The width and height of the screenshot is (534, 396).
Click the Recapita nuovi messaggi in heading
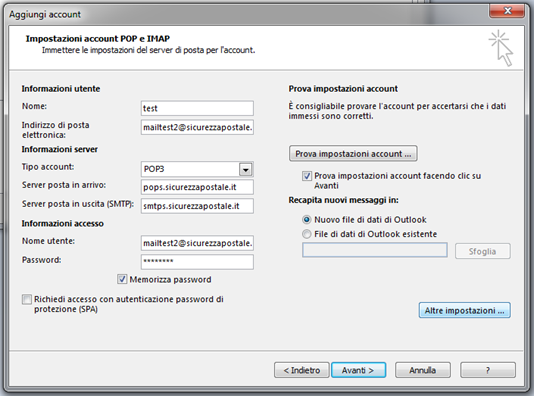(344, 200)
